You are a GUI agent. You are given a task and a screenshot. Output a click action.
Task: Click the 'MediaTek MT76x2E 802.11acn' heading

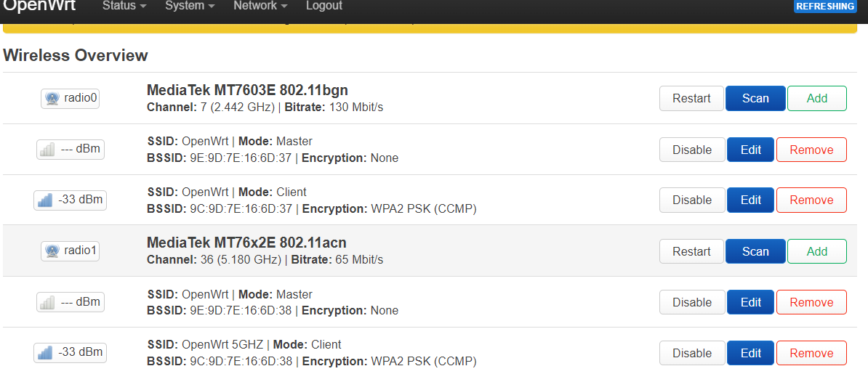click(x=246, y=243)
